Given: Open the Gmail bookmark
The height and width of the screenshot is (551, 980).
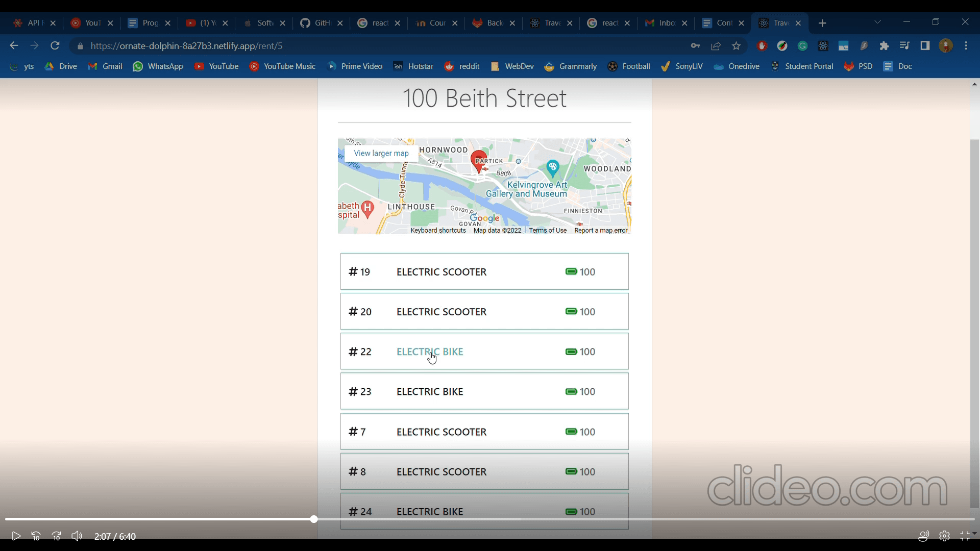Looking at the screenshot, I should point(105,66).
